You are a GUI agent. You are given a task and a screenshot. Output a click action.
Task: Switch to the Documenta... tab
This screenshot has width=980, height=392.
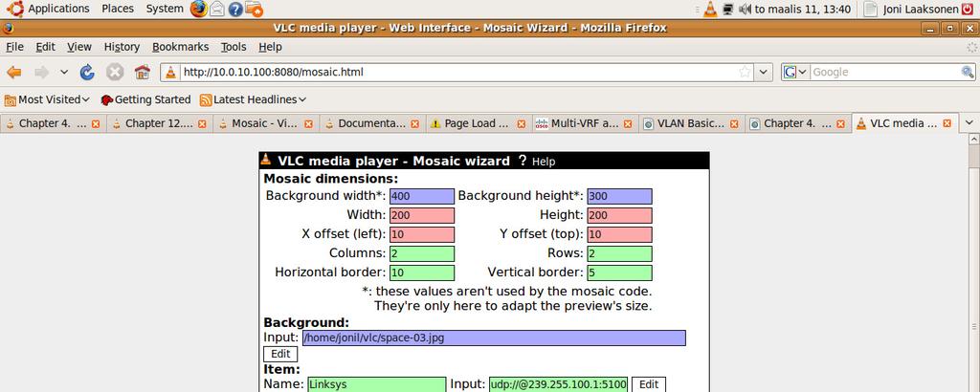tap(372, 123)
